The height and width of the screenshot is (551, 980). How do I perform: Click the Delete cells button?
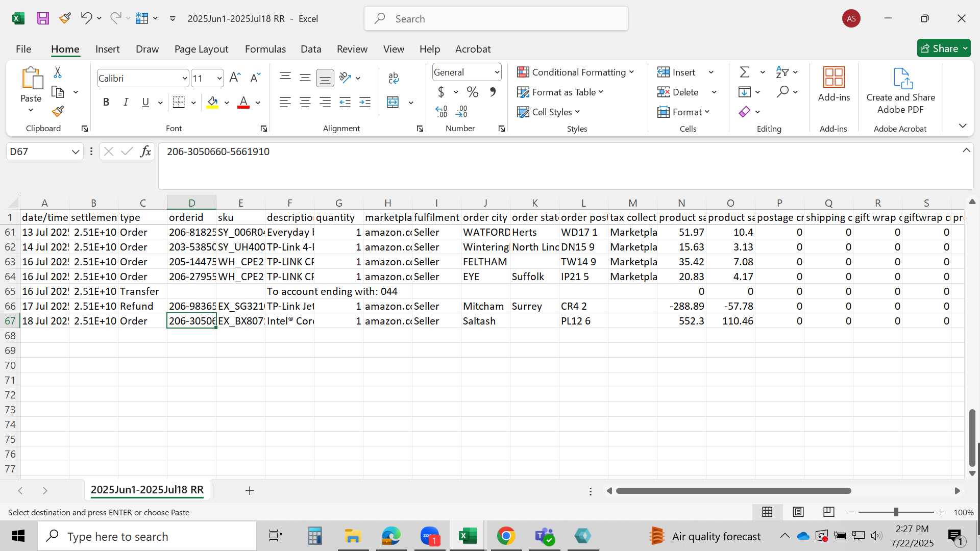click(678, 92)
